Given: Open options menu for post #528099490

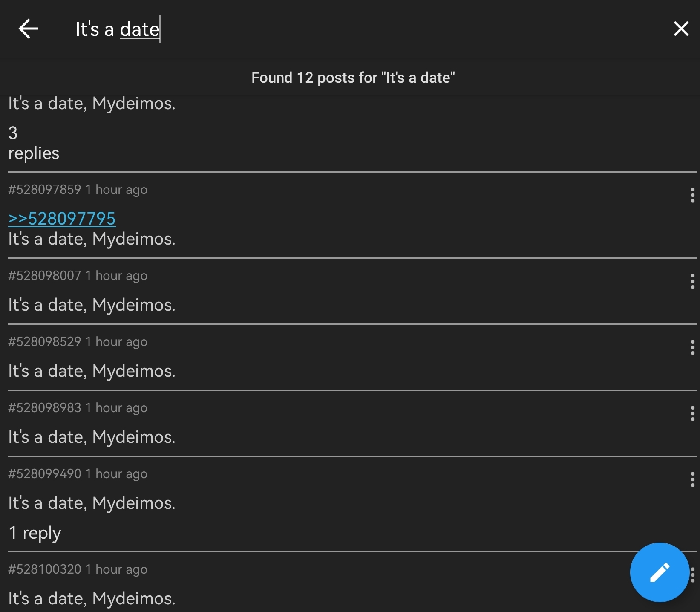Looking at the screenshot, I should pyautogui.click(x=692, y=479).
